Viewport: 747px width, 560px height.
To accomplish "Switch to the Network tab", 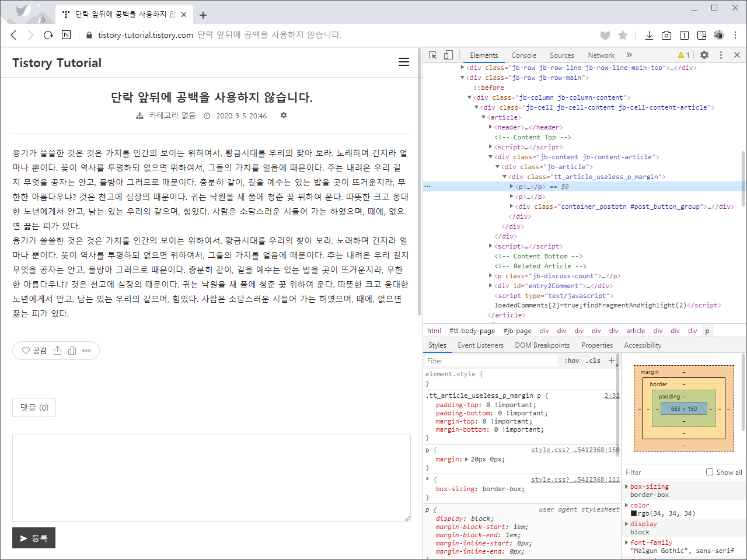I will click(601, 55).
